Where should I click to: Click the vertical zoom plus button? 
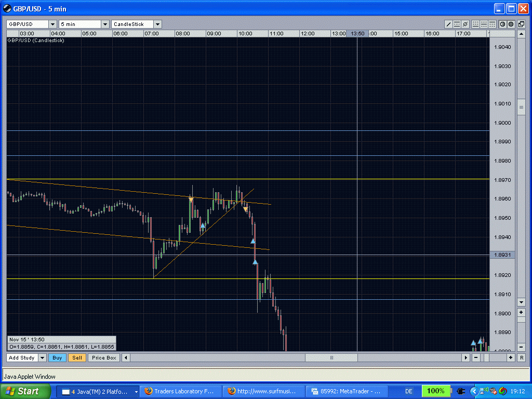click(521, 312)
